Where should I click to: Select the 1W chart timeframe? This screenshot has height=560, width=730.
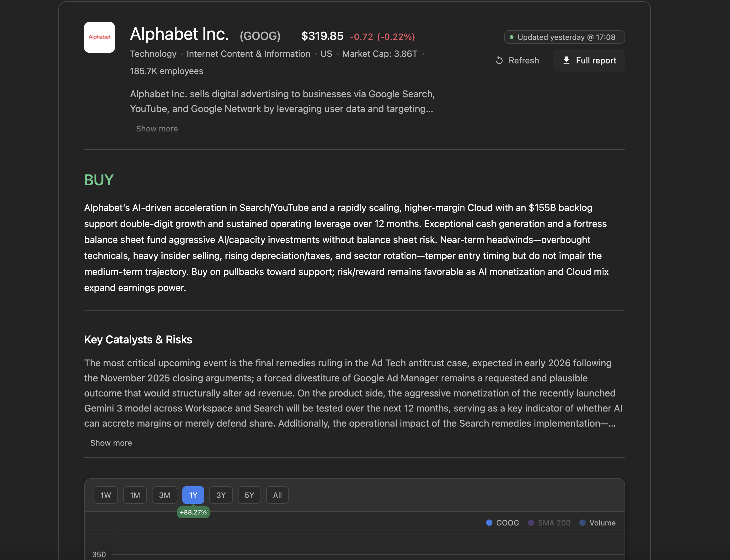point(105,495)
